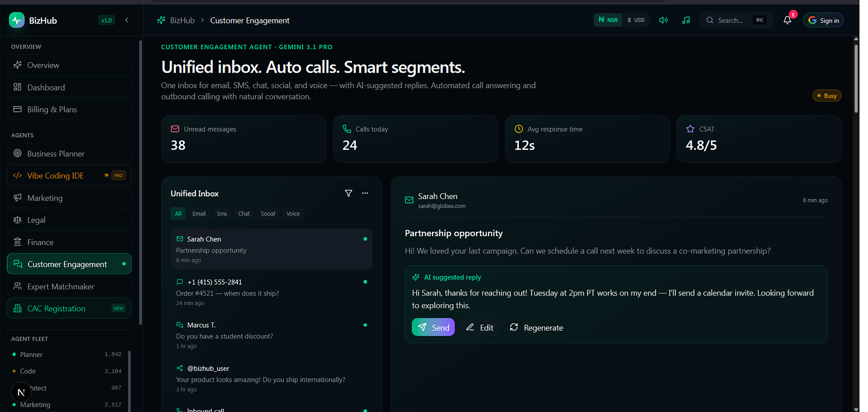Open the @bizhub_user social message
This screenshot has width=868, height=412.
(x=271, y=378)
